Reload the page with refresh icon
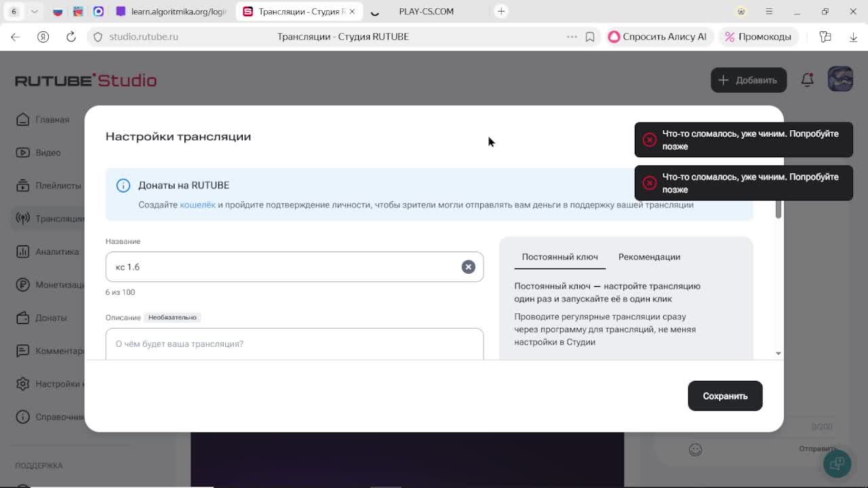The height and width of the screenshot is (488, 868). coord(71,37)
